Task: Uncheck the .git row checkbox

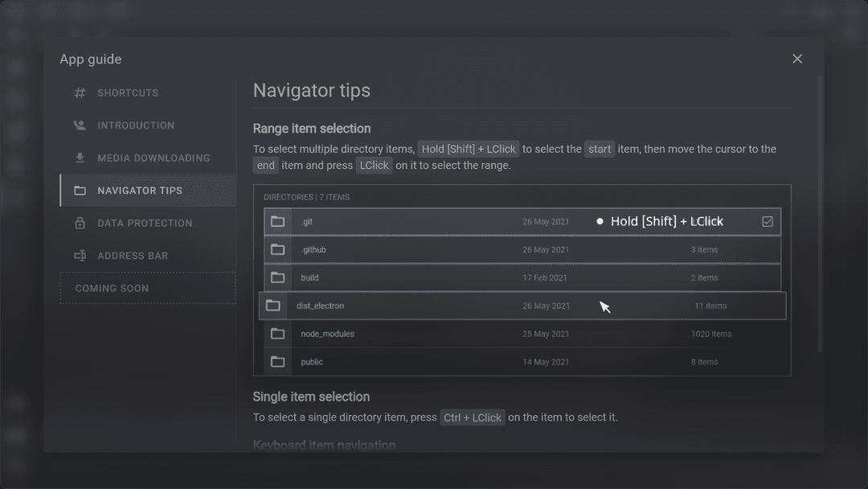Action: point(768,221)
